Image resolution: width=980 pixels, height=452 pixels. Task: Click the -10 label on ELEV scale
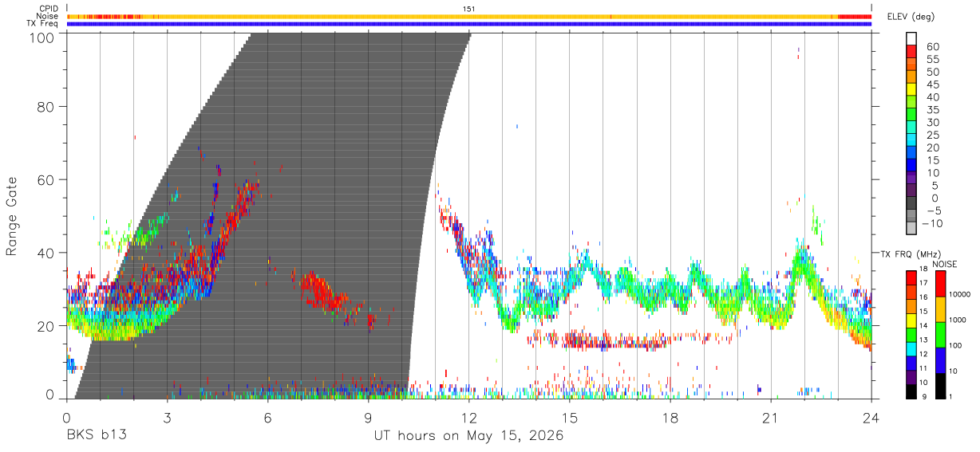coord(934,223)
